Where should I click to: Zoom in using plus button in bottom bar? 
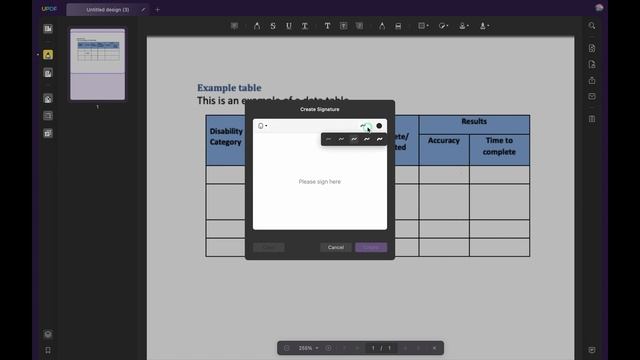(329, 348)
